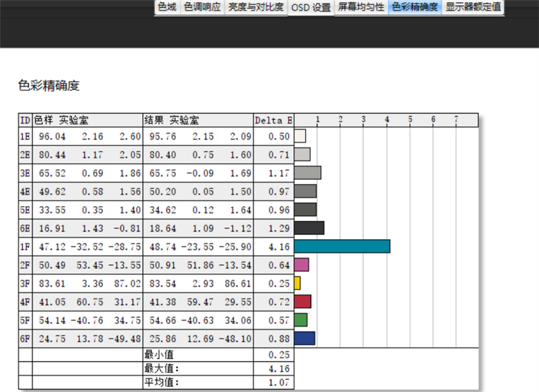Select the magenta bar for sample 2F
Screen dimensions: 539x392
(x=302, y=264)
